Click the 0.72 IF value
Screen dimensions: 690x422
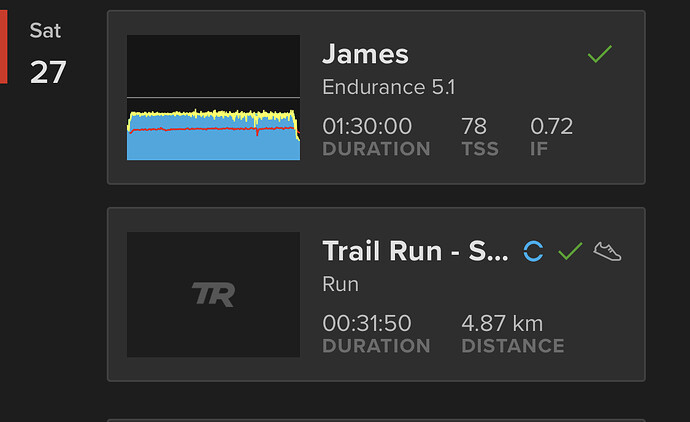(551, 126)
